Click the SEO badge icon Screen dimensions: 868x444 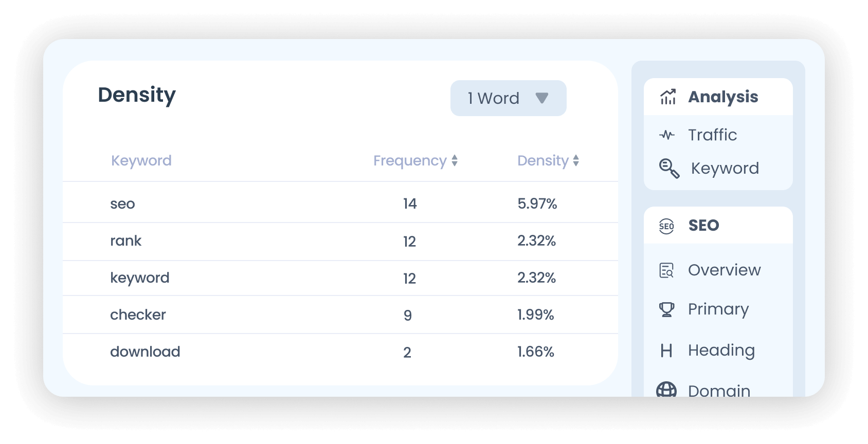click(666, 226)
